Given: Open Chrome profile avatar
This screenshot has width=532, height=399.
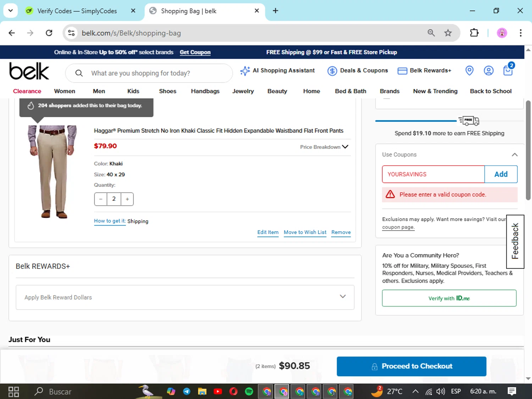Looking at the screenshot, I should pyautogui.click(x=502, y=33).
